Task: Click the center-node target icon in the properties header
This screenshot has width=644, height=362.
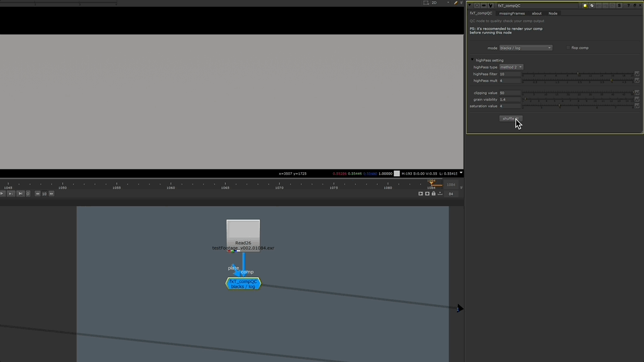Action: (x=477, y=5)
